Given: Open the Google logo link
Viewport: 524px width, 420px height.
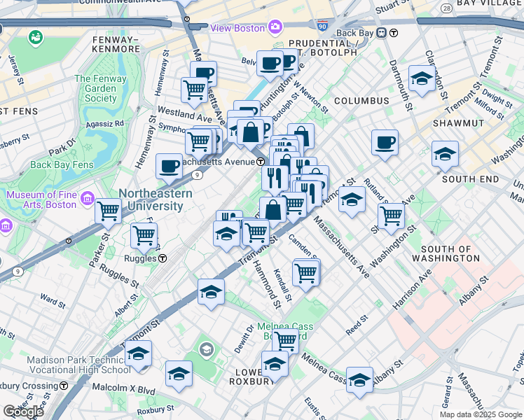Looking at the screenshot, I should 23,412.
